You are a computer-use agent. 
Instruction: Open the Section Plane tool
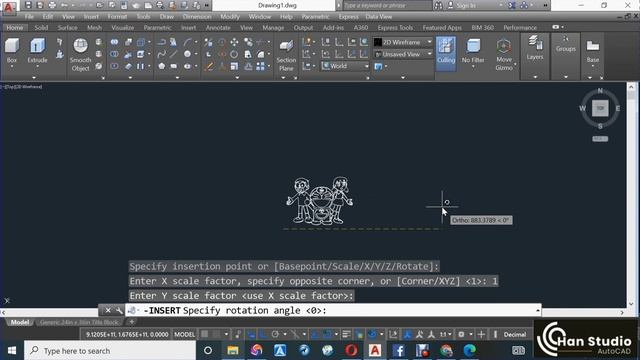[286, 55]
